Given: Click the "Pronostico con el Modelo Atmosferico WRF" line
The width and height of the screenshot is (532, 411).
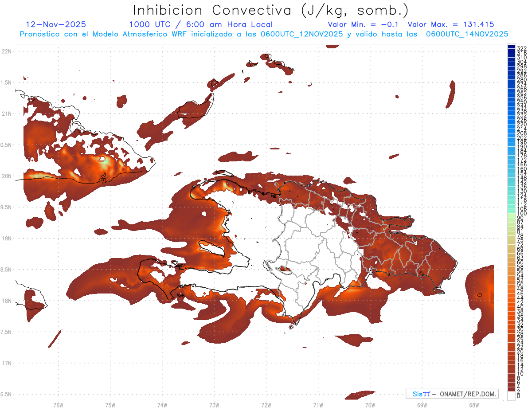Looking at the screenshot, I should coord(264,34).
